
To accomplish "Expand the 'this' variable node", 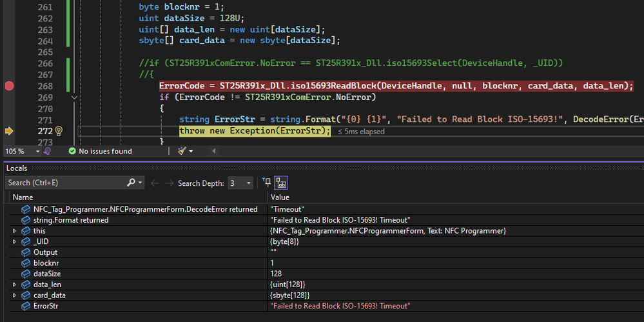I will pyautogui.click(x=15, y=231).
